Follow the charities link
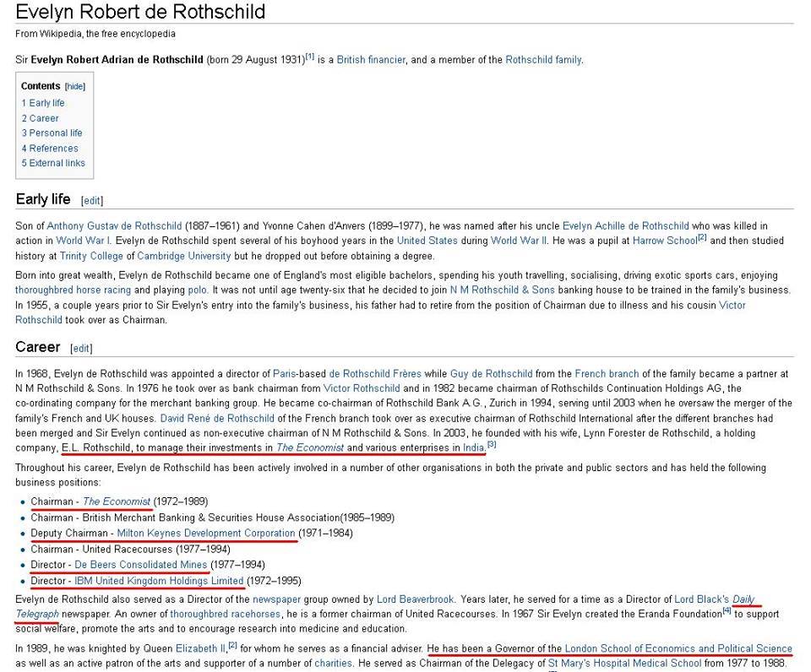This screenshot has height=672, width=811. coord(333,664)
